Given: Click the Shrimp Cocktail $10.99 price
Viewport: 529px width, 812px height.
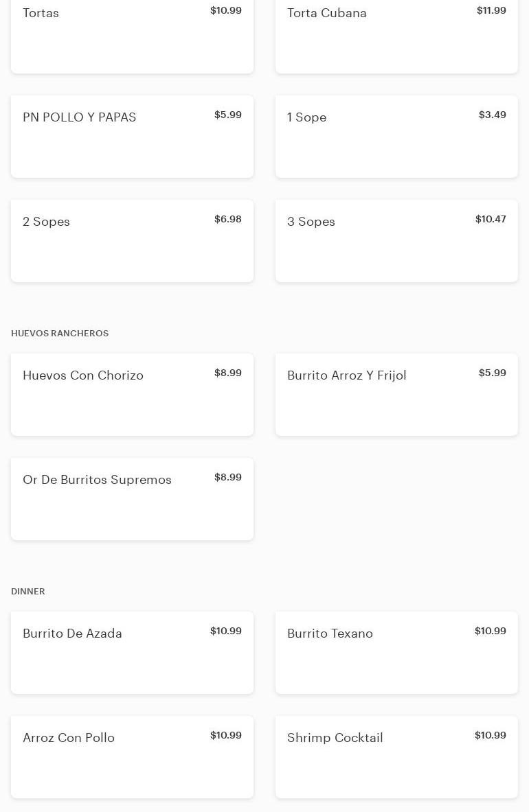Looking at the screenshot, I should 490,735.
